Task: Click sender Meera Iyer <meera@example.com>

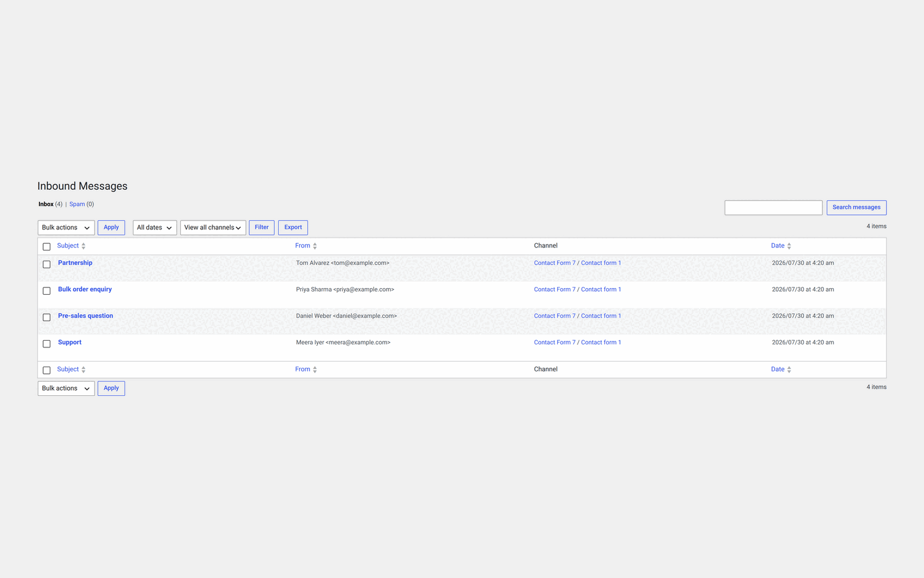Action: point(344,343)
